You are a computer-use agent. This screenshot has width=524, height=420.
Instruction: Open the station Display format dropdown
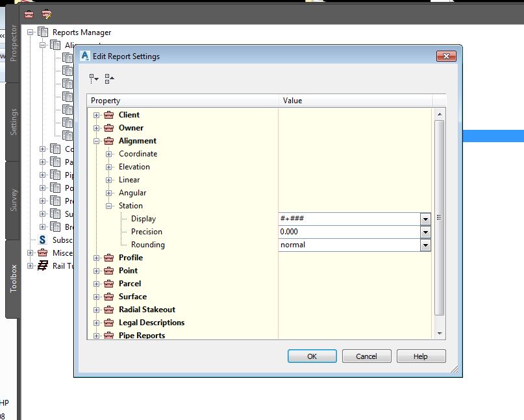[426, 219]
